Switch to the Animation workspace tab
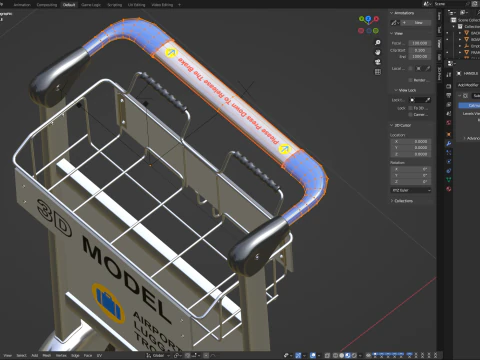The height and width of the screenshot is (360, 480). click(x=22, y=5)
